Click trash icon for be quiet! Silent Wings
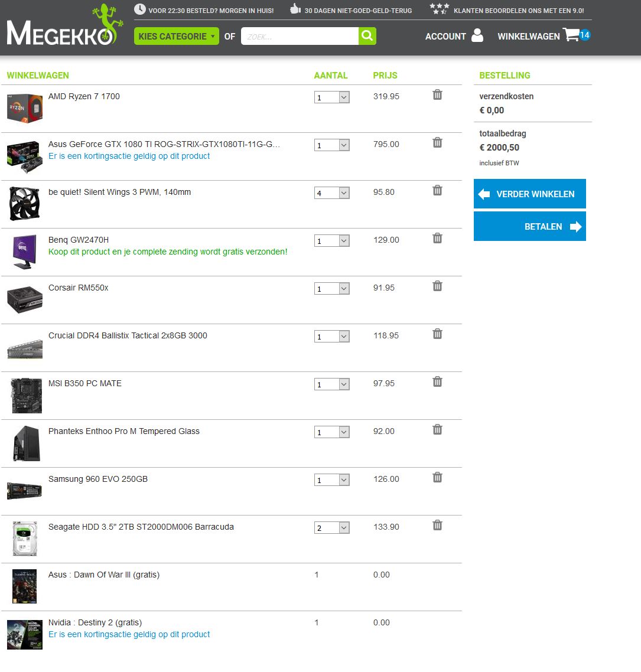The image size is (641, 672). (437, 190)
